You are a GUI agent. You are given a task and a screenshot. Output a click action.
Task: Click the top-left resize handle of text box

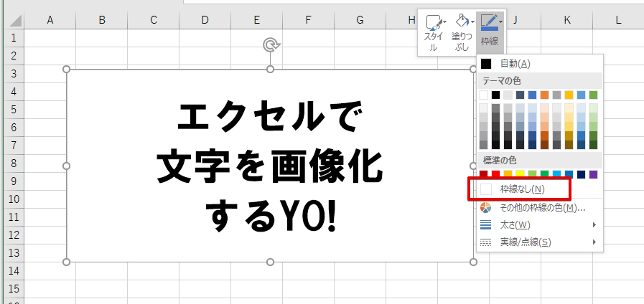[67, 70]
